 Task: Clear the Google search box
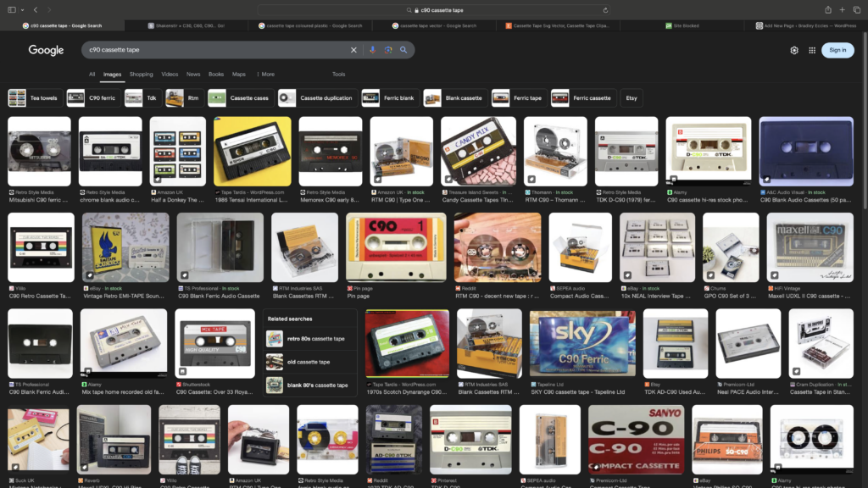click(x=353, y=50)
